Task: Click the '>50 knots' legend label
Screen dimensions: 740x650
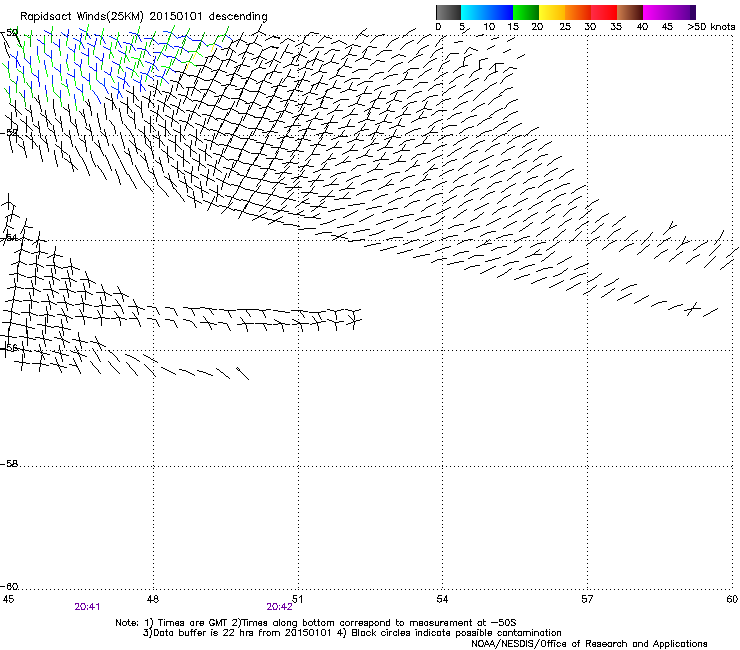Action: (711, 26)
